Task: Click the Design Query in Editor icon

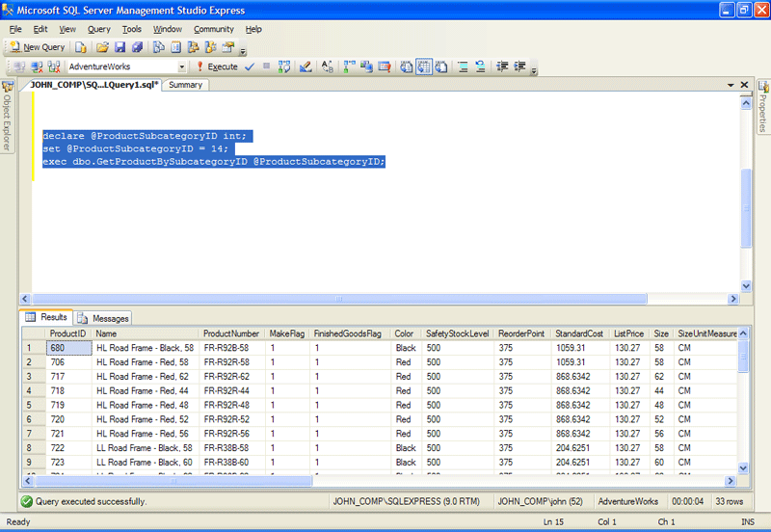Action: (306, 66)
